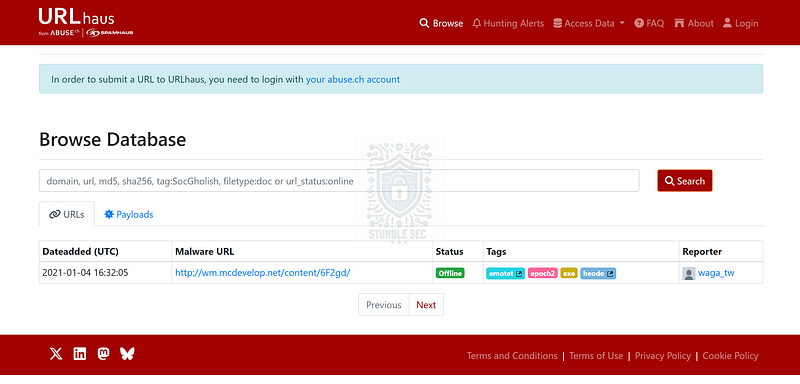Click the Next pagination button
800x384 pixels.
[x=426, y=305]
